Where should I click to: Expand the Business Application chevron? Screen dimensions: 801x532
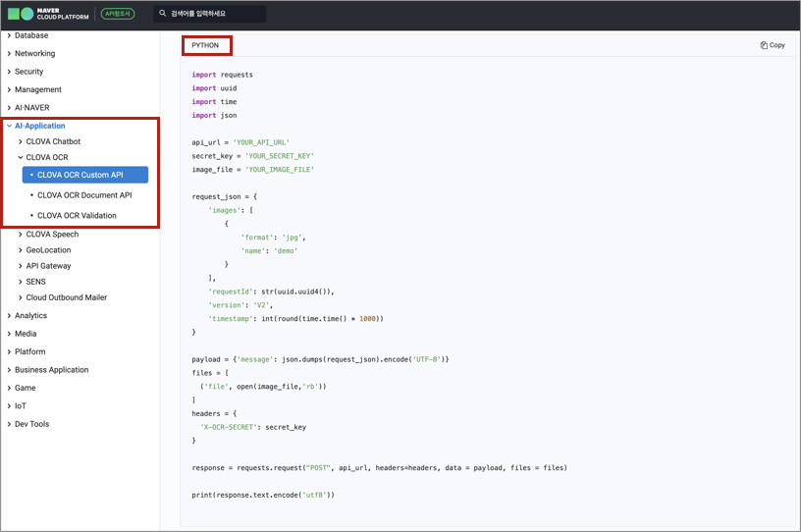(9, 370)
